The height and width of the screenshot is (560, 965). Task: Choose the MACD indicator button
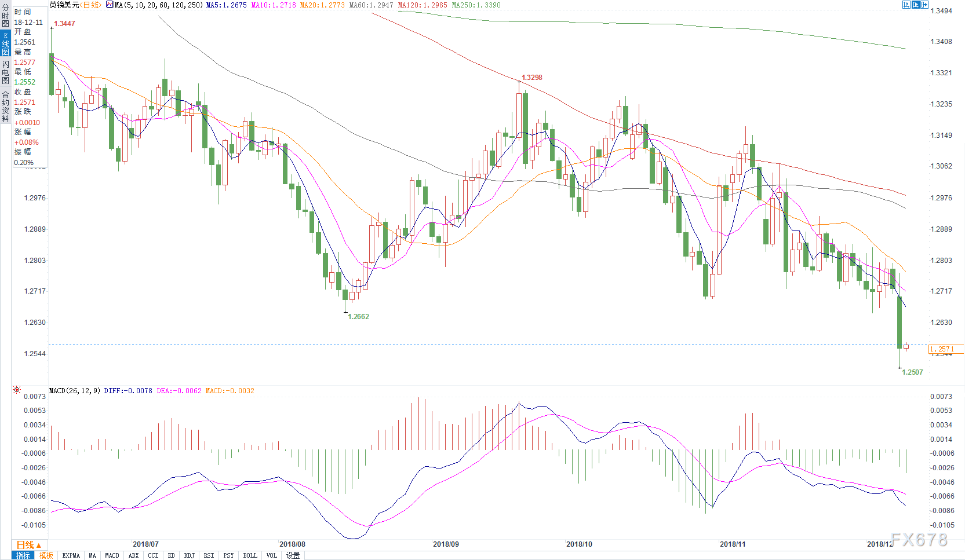[112, 555]
